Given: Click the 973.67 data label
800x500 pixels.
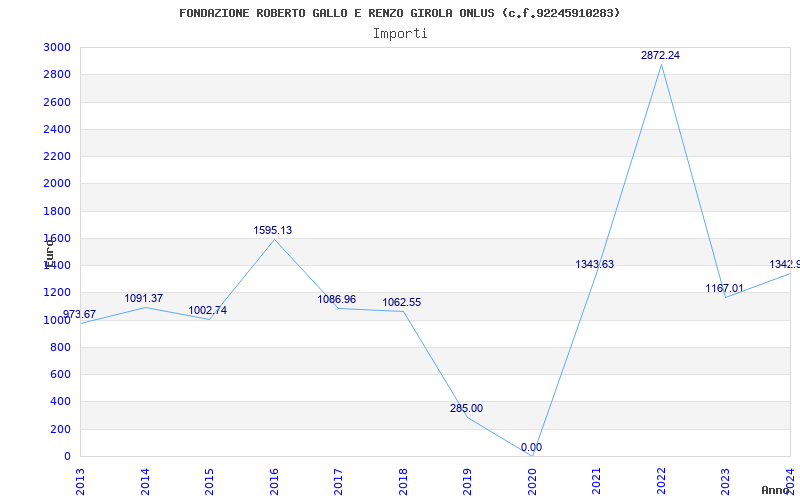Looking at the screenshot, I should point(79,314).
